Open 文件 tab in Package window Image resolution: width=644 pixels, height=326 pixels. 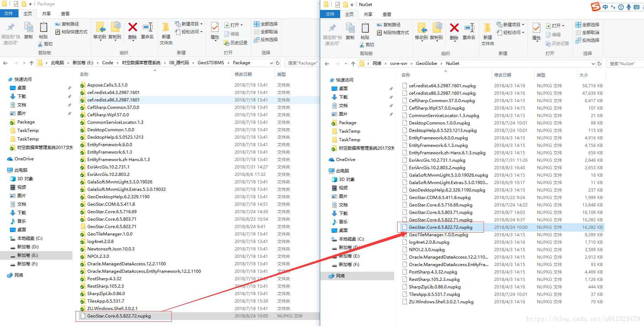coord(9,13)
